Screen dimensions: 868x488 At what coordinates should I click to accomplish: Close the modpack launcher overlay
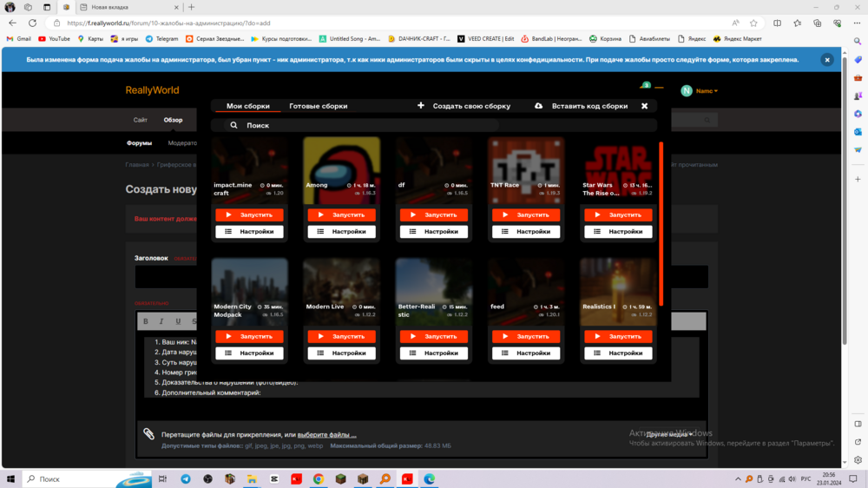click(x=644, y=106)
